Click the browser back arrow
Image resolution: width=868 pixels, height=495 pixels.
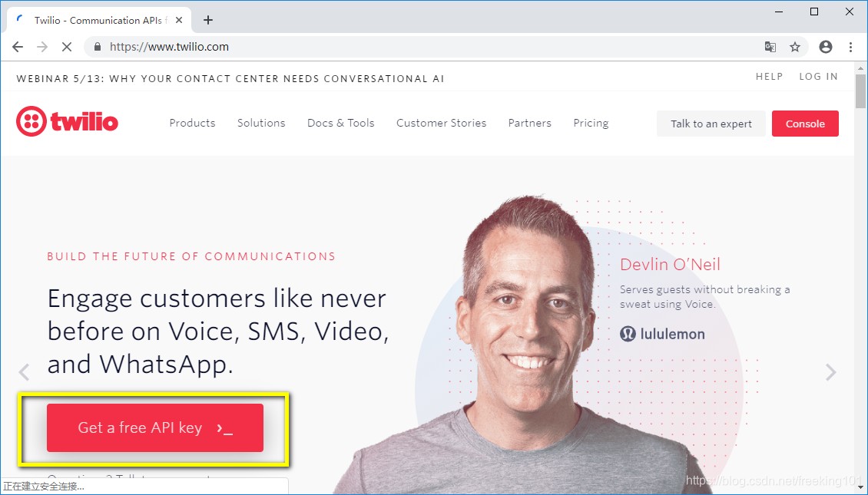point(18,47)
